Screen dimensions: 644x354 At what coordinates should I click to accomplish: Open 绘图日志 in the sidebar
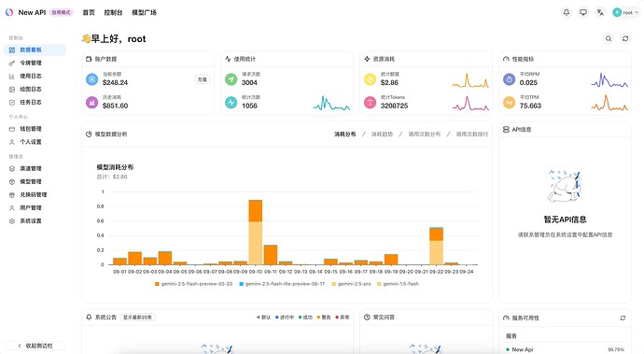click(x=35, y=90)
